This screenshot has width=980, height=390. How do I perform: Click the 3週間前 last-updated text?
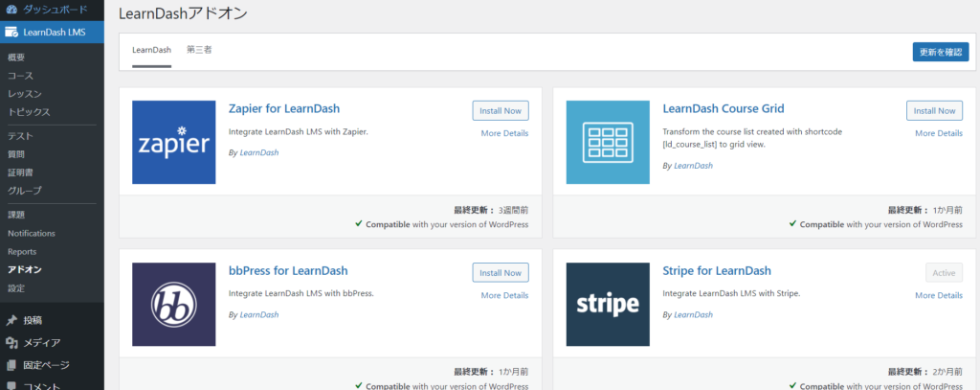click(513, 211)
